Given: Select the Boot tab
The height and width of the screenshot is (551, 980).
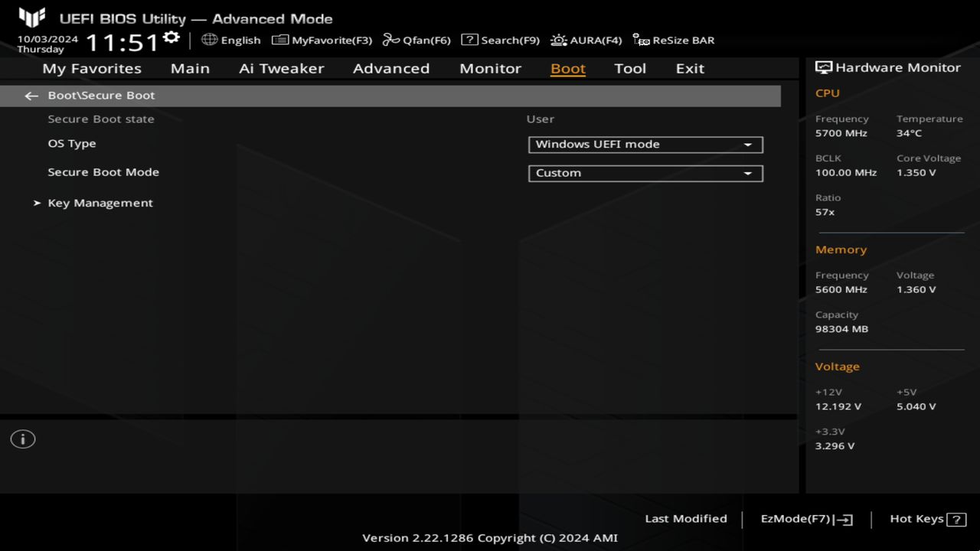Looking at the screenshot, I should (568, 68).
